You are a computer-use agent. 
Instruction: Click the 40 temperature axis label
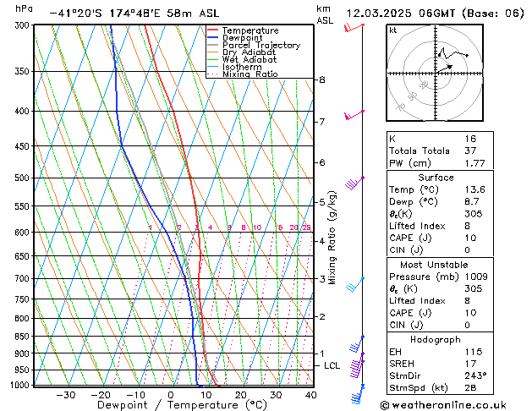310,395
